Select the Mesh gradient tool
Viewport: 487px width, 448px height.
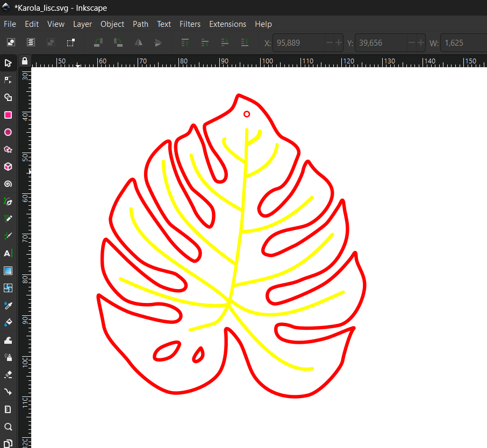point(8,288)
